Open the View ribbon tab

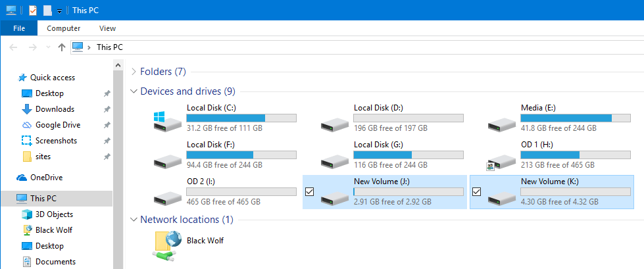click(108, 28)
